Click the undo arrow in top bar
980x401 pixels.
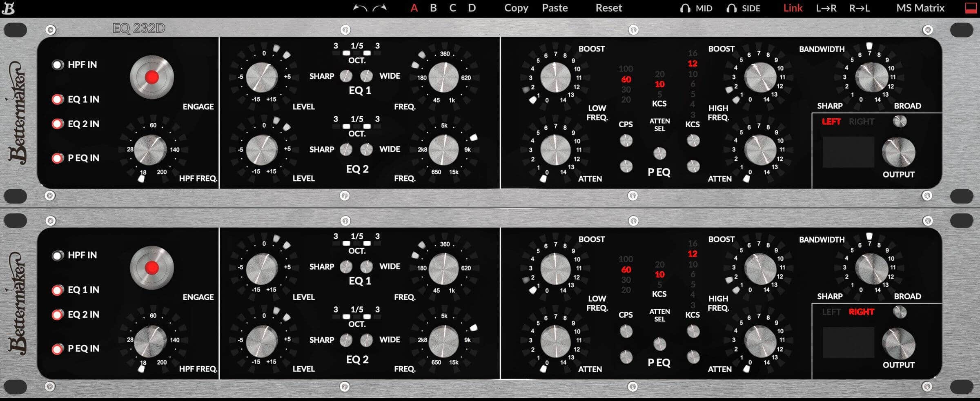point(360,8)
